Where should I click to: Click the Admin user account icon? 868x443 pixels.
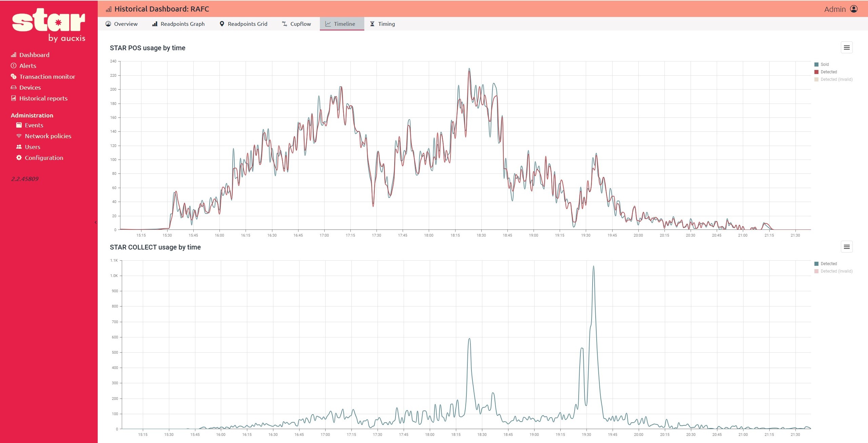click(x=854, y=9)
